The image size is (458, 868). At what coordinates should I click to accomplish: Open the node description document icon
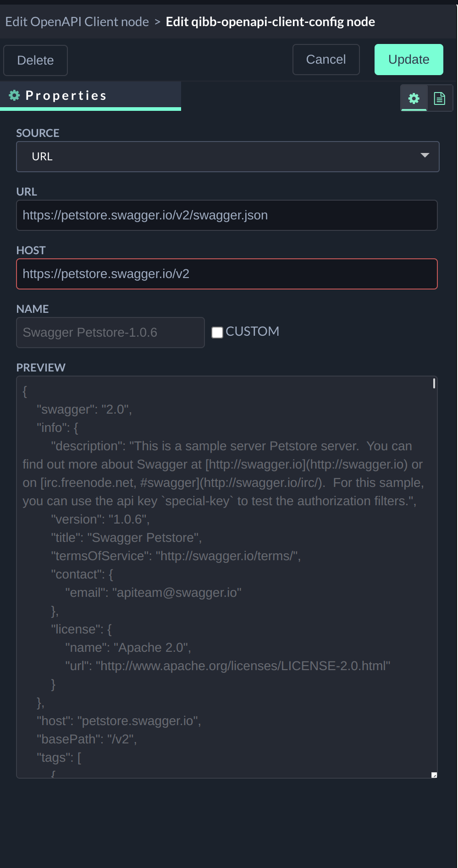click(440, 98)
